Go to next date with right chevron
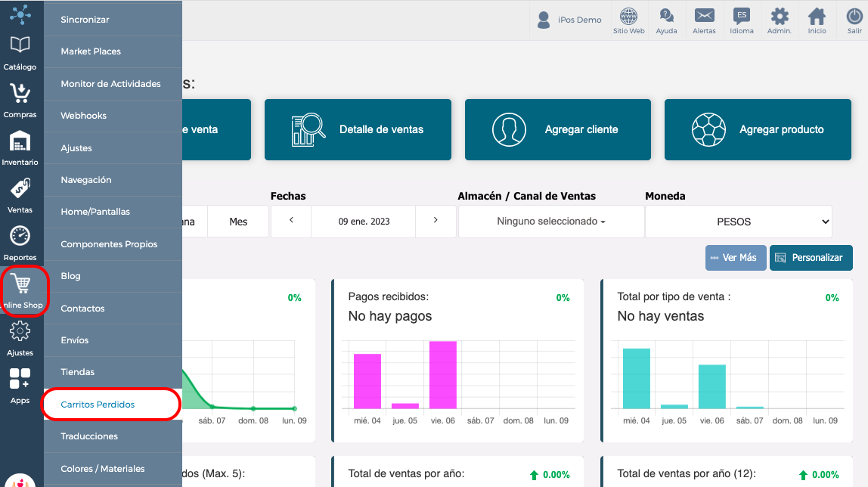This screenshot has height=487, width=868. 436,221
